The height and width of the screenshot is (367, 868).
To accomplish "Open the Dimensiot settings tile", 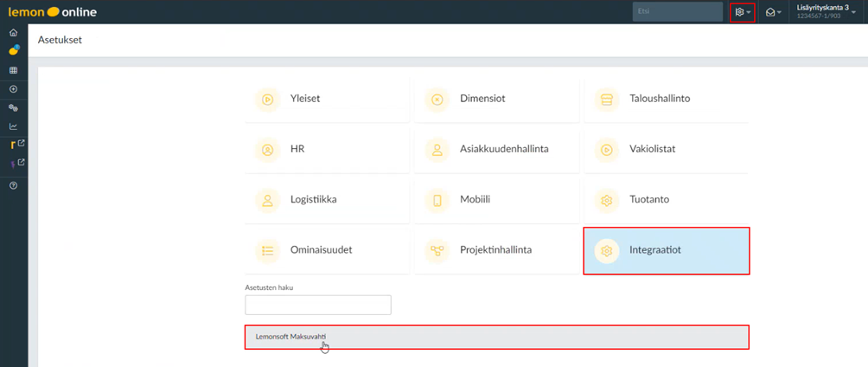I will pyautogui.click(x=496, y=99).
